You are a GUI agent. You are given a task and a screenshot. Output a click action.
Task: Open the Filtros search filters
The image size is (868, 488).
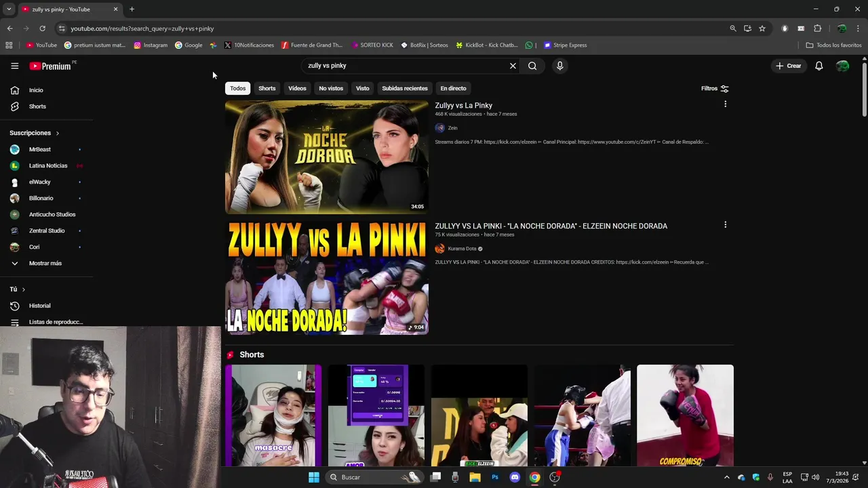tap(715, 88)
